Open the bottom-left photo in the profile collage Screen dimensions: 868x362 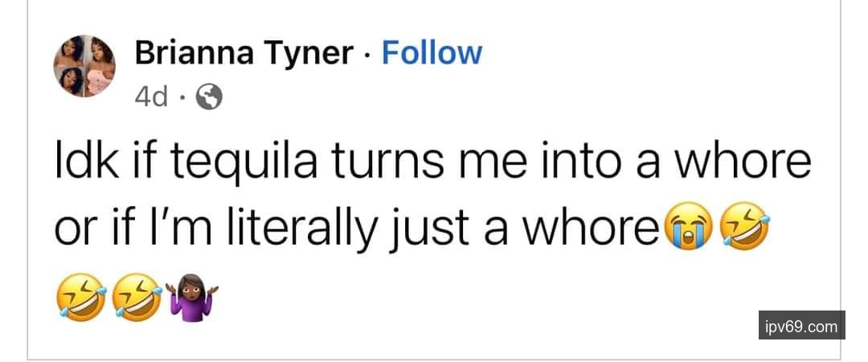pos(72,81)
